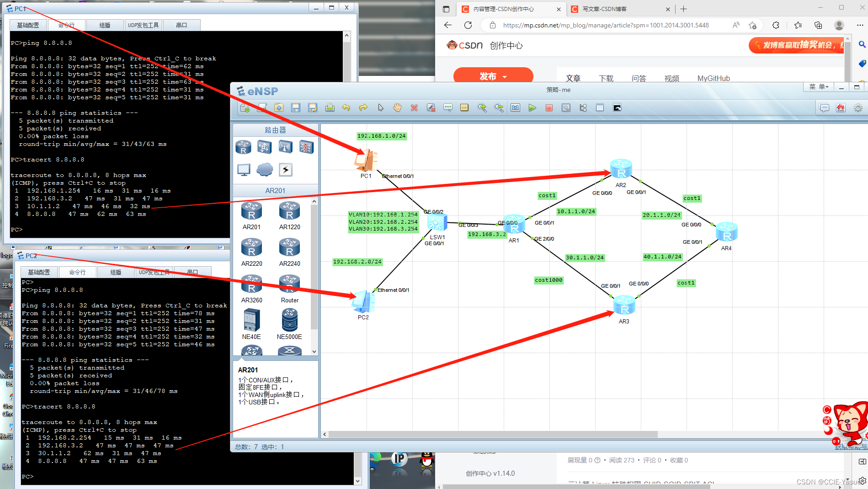
Task: Click the Save topology icon in eNSP
Action: [x=296, y=108]
